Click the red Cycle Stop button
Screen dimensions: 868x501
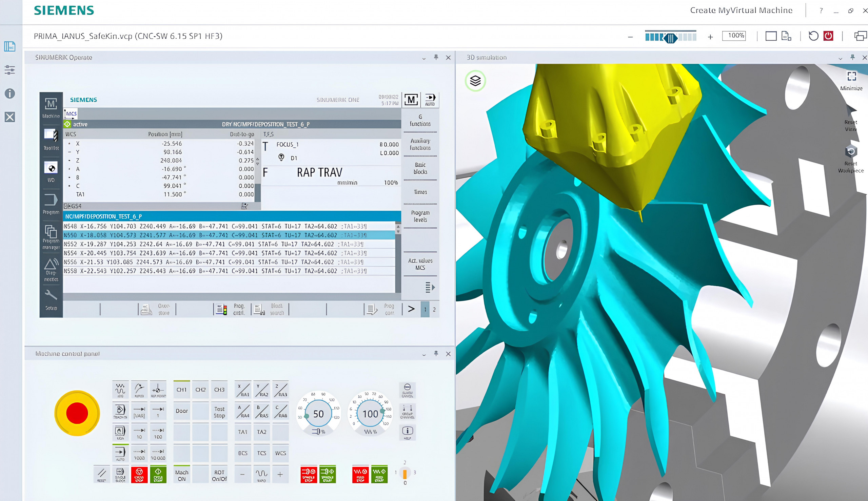(x=139, y=475)
